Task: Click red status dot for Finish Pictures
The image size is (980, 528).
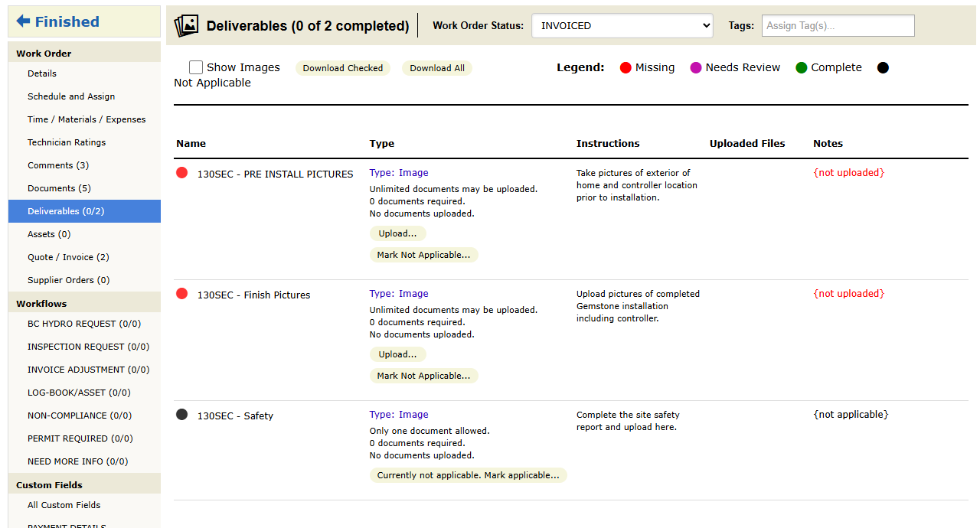Action: [x=181, y=294]
